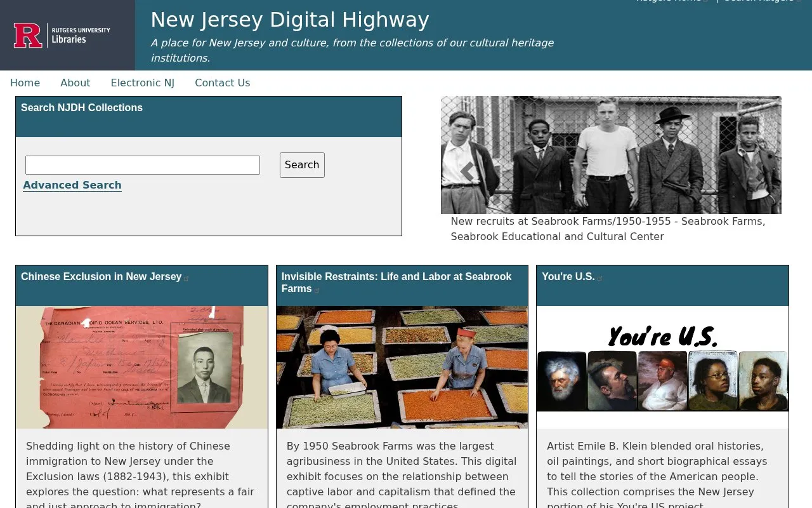Go to previous slide with carousel arrow

click(468, 171)
